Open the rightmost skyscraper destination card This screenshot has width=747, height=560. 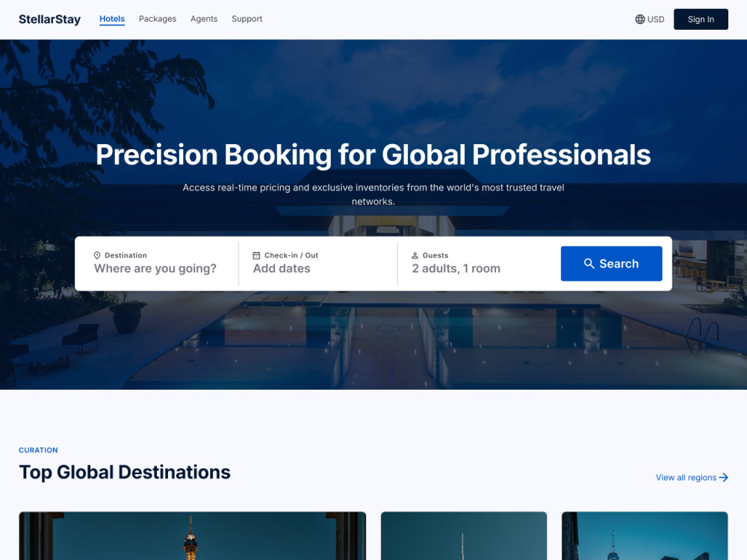coord(645,535)
